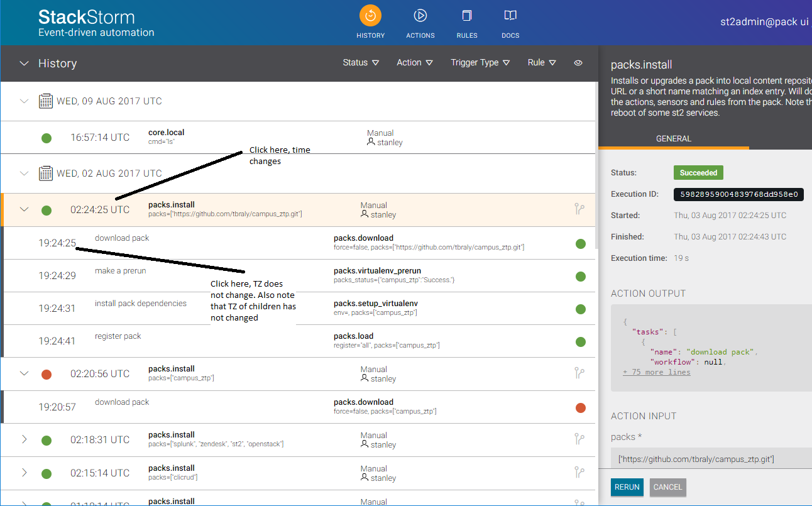Click status dot of packs.setup_virtualenv task
The width and height of the screenshot is (812, 506).
click(581, 309)
